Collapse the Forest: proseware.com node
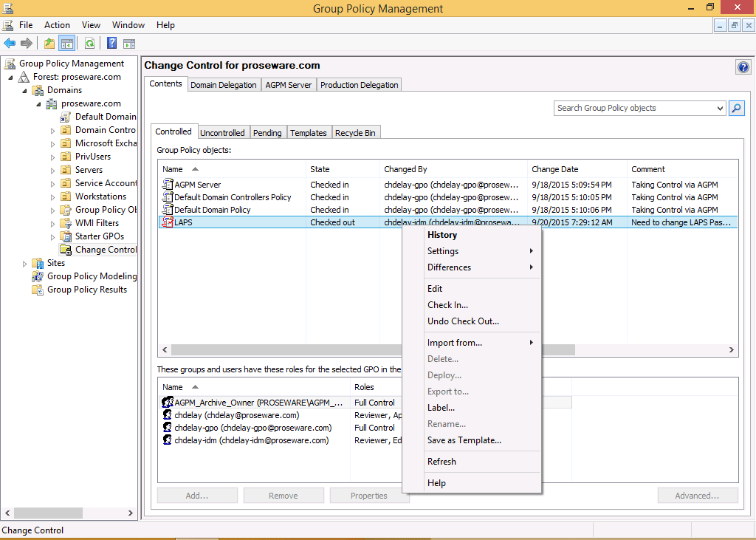The image size is (756, 540). (x=10, y=78)
